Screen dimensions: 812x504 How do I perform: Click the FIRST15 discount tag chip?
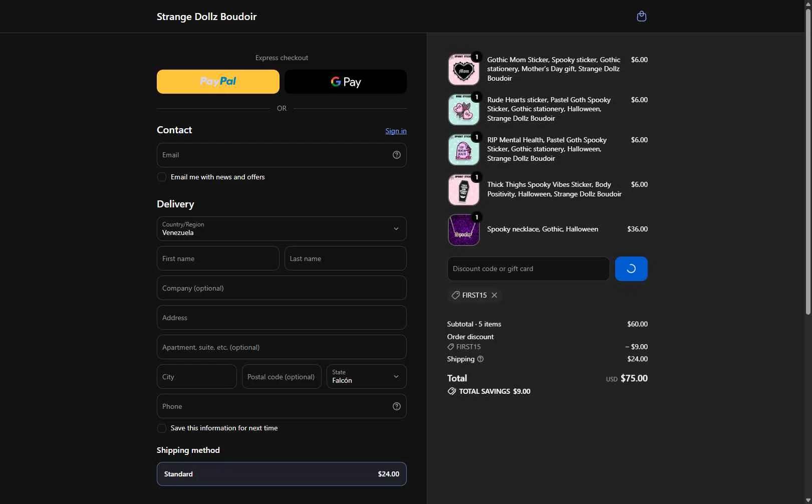coord(474,295)
